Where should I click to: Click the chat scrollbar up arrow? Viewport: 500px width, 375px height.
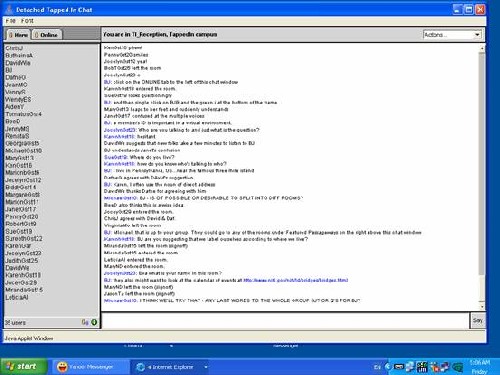pos(482,49)
